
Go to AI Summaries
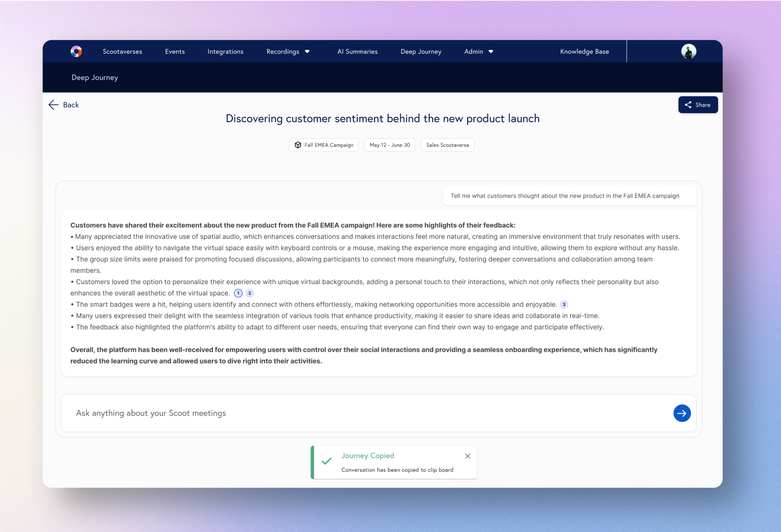(357, 51)
